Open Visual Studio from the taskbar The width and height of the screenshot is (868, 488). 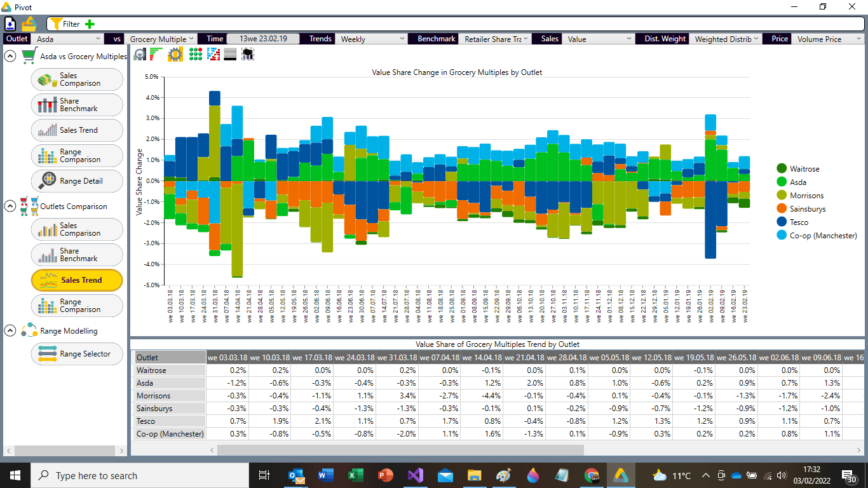click(x=416, y=475)
